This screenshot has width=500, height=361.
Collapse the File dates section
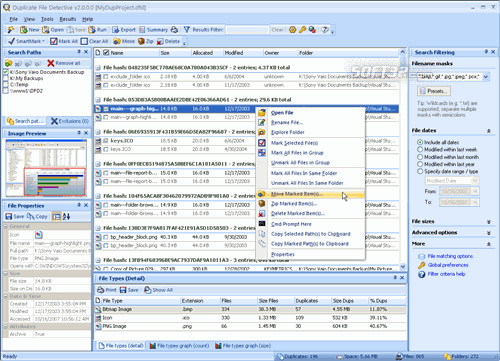tap(489, 131)
